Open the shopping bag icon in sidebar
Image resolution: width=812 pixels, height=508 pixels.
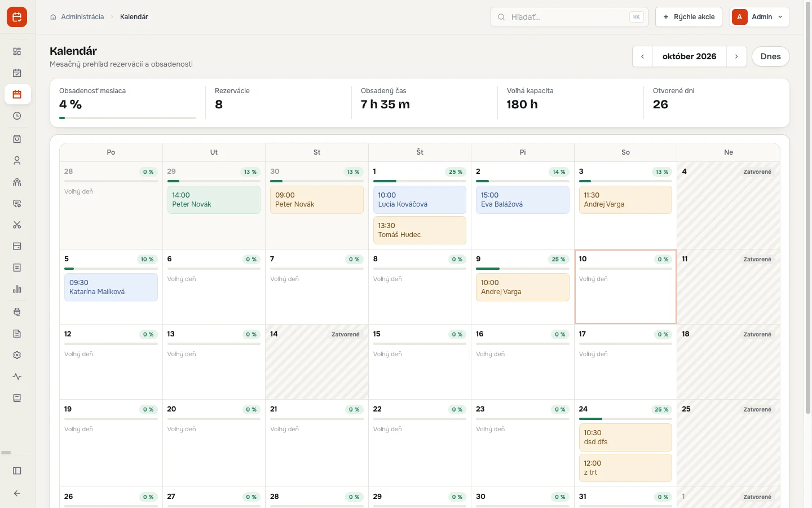[x=17, y=139]
